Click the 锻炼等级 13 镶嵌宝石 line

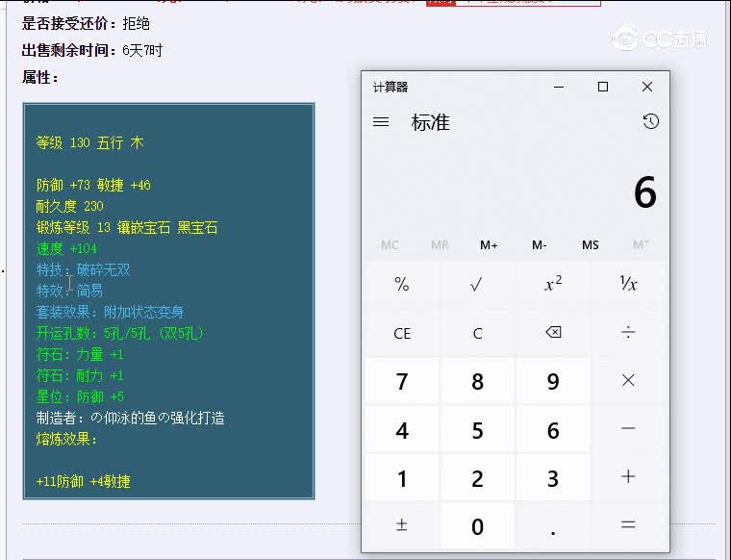(127, 227)
